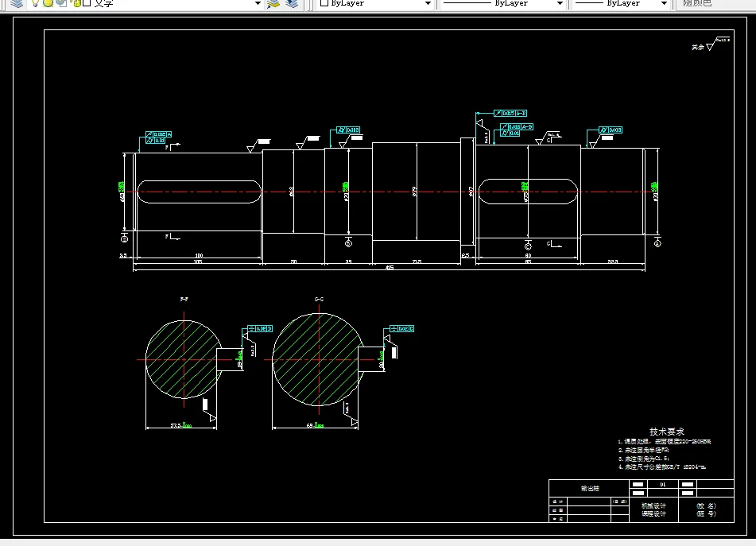756x546 pixels.
Task: Select the right keyway slot outline
Action: [528, 192]
